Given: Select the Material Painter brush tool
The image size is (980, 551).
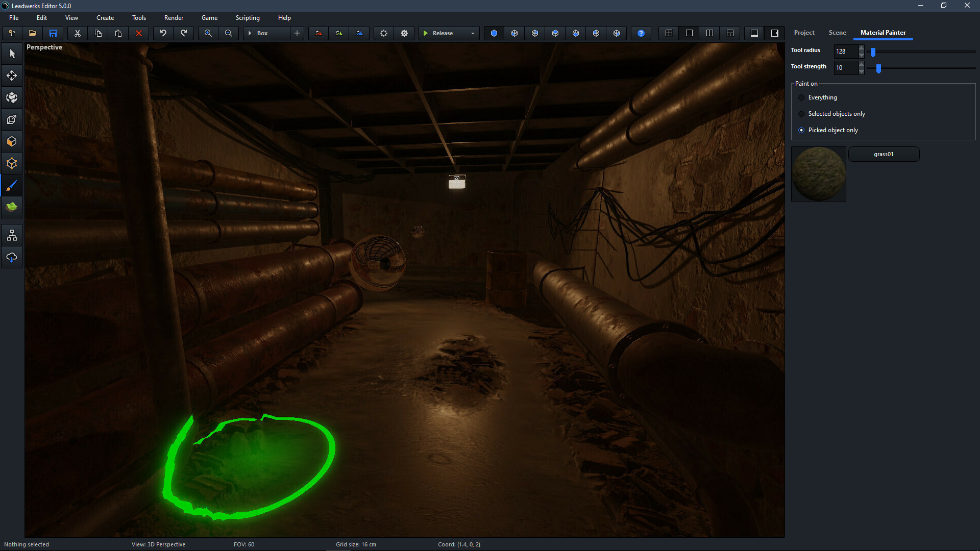Looking at the screenshot, I should [x=11, y=186].
